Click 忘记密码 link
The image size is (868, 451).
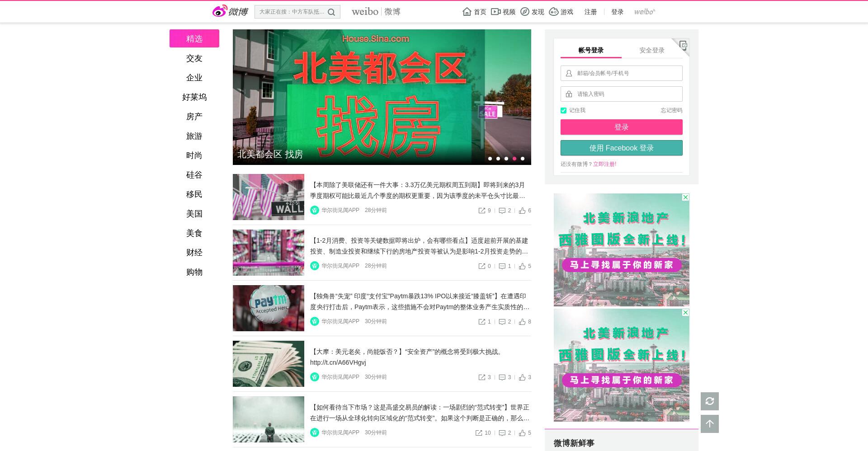click(671, 110)
